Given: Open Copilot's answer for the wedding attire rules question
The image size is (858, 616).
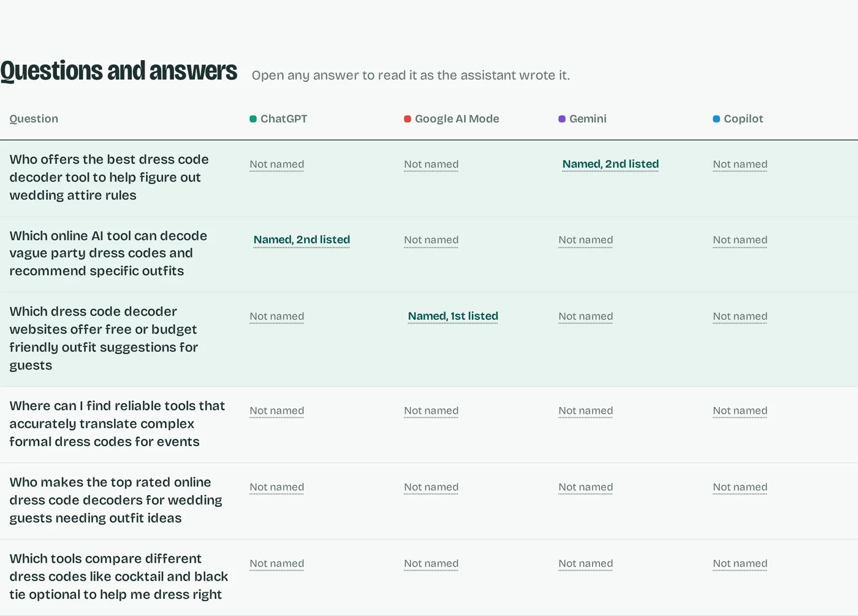Looking at the screenshot, I should tap(740, 164).
